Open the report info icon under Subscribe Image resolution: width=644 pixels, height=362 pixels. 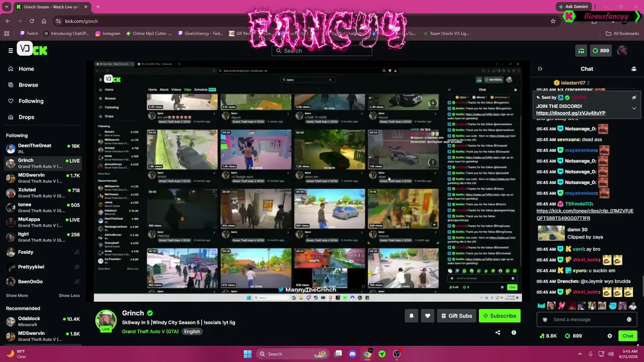tap(514, 332)
